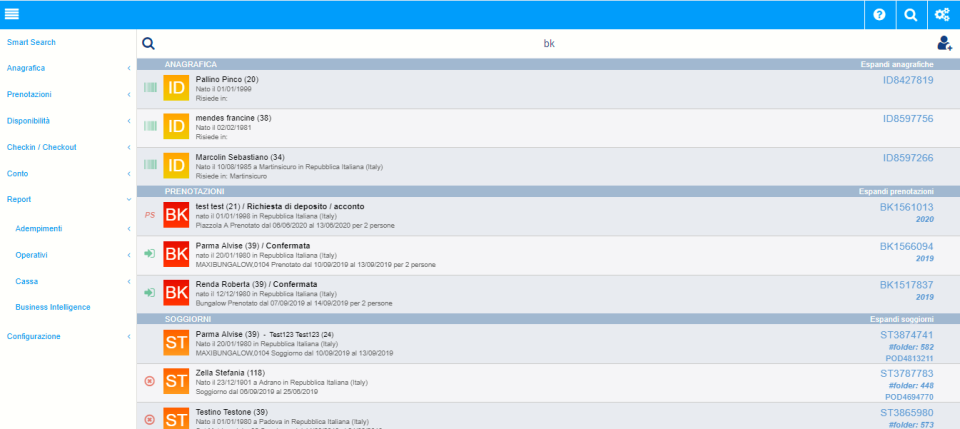
Task: Click the barcode icon next to mendes francine
Action: (x=150, y=126)
